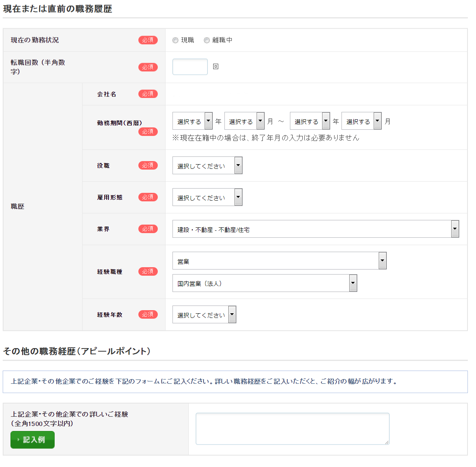Image resolution: width=476 pixels, height=467 pixels.
Task: Click the 必須 badge next to 経験職種
Action: pos(148,271)
